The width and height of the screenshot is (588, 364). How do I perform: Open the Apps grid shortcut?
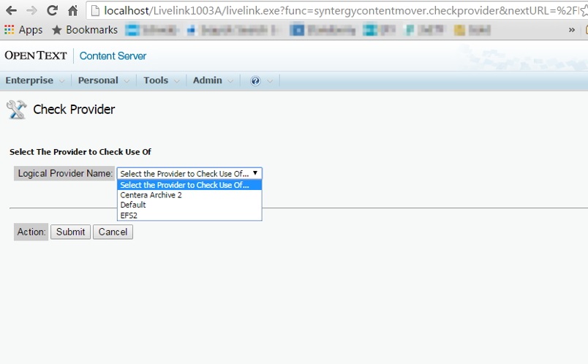[23, 30]
